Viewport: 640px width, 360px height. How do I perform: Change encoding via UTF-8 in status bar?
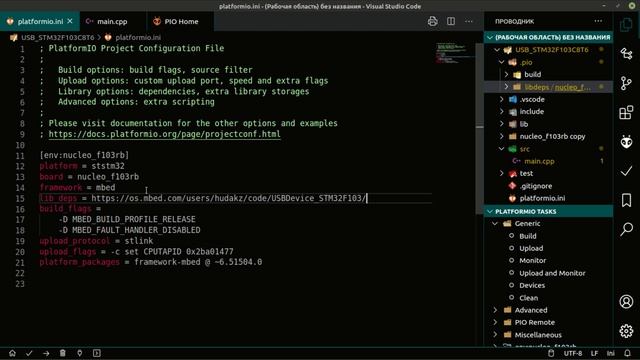pyautogui.click(x=573, y=353)
